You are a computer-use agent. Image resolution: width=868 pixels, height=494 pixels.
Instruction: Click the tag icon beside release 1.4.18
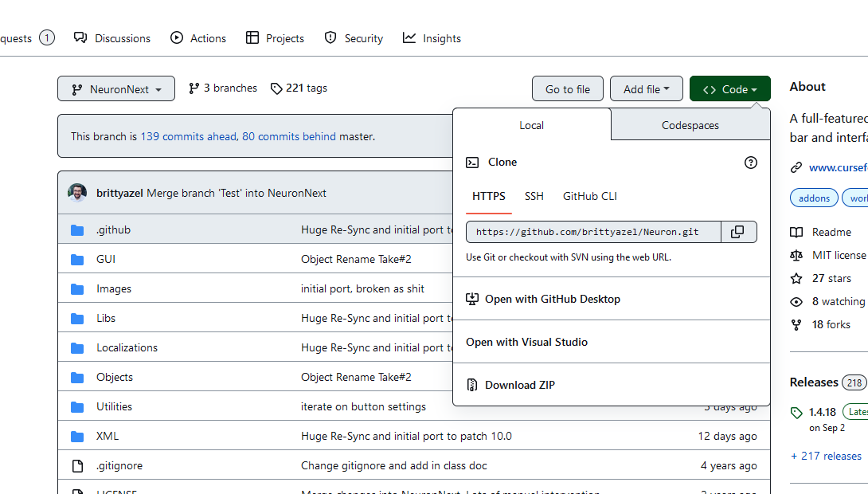[x=796, y=413]
